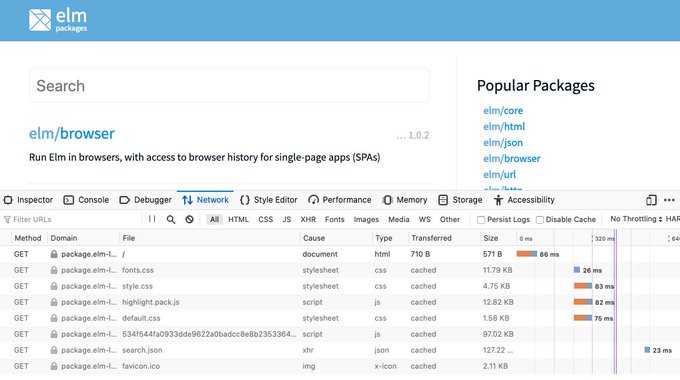Clear the network request list
680x380 pixels.
pos(190,219)
